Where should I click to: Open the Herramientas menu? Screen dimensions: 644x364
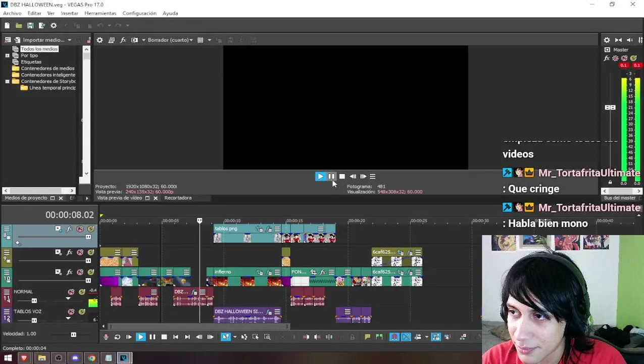(100, 13)
